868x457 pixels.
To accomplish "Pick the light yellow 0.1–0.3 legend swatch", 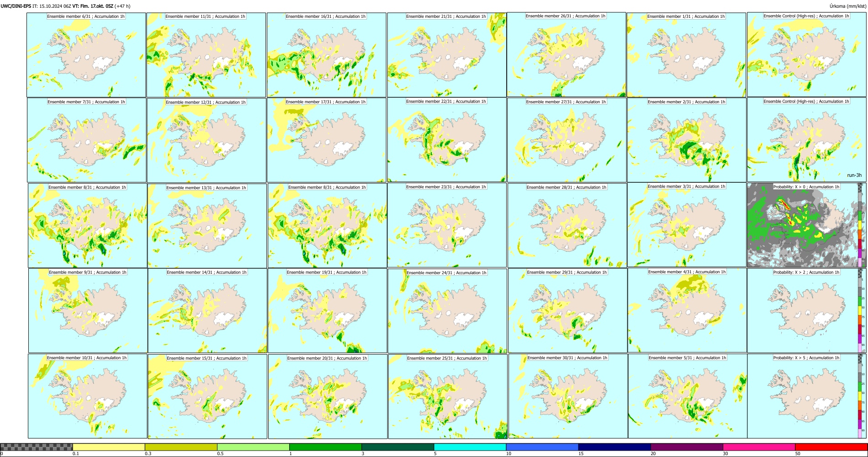I will (x=109, y=447).
